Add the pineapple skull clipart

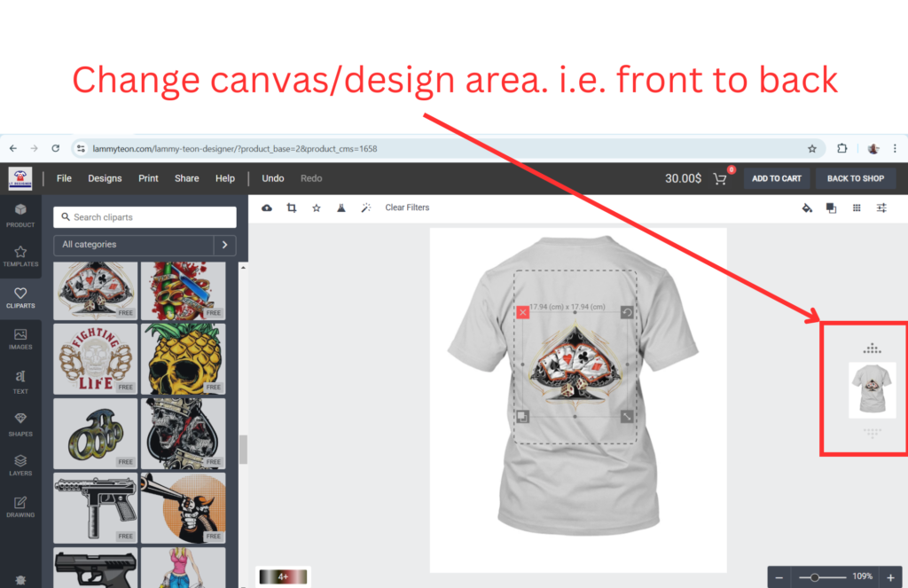click(x=183, y=358)
